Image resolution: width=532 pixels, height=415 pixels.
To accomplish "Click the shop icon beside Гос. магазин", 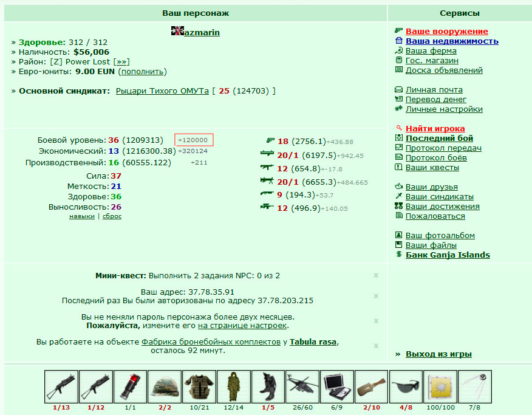I will (398, 60).
